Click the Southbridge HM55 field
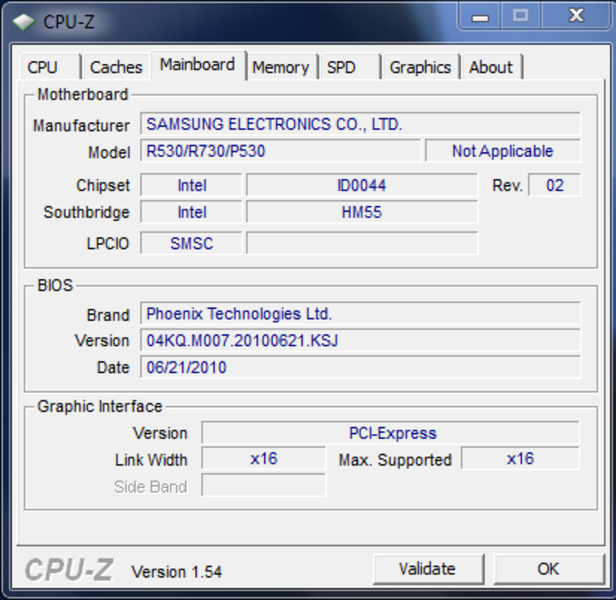The height and width of the screenshot is (600, 616). point(362,212)
